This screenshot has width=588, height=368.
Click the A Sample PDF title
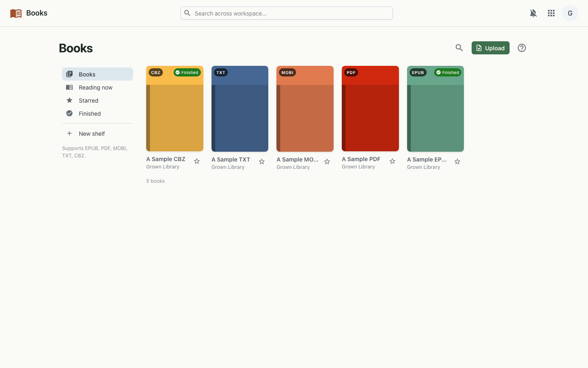[x=361, y=159]
